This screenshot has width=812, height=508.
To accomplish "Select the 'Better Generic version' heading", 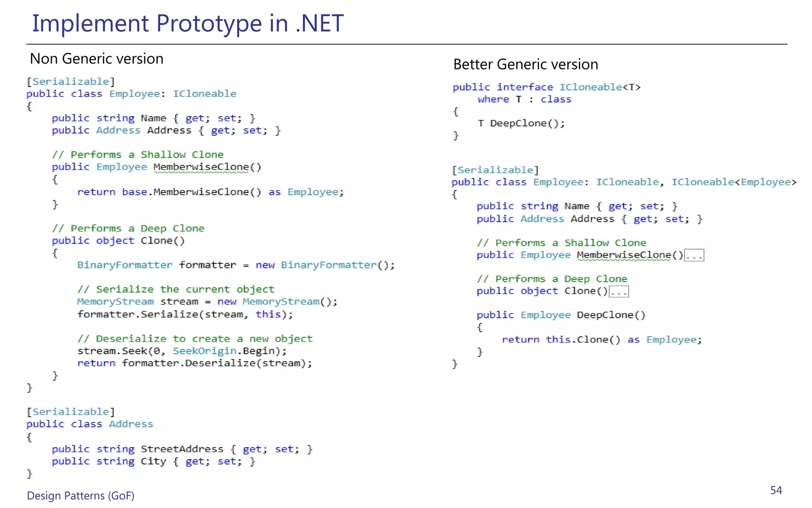I will click(526, 64).
